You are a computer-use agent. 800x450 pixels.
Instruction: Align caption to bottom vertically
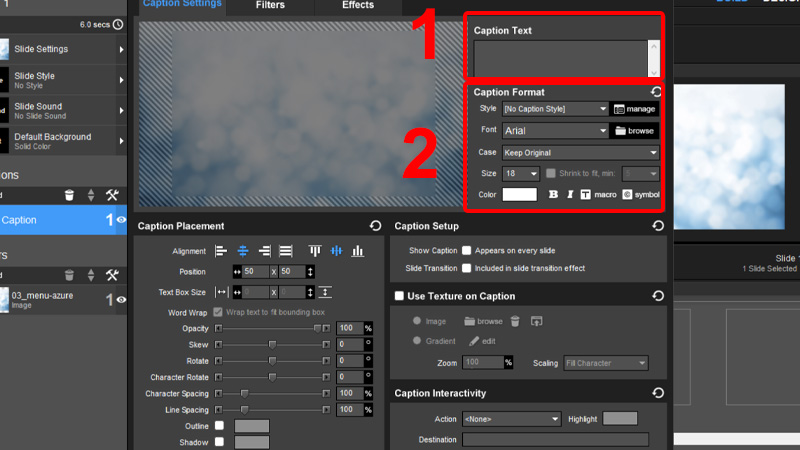[358, 251]
